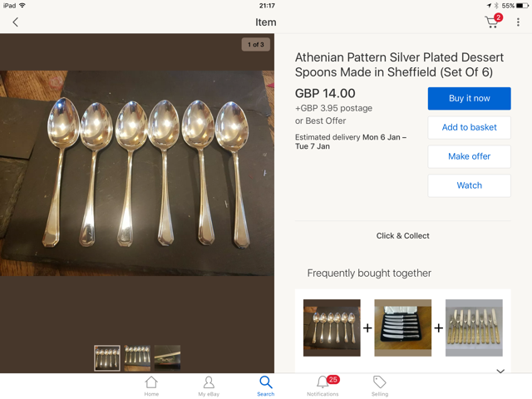Watch this spoon listing
The height and width of the screenshot is (399, 532).
[x=469, y=185]
